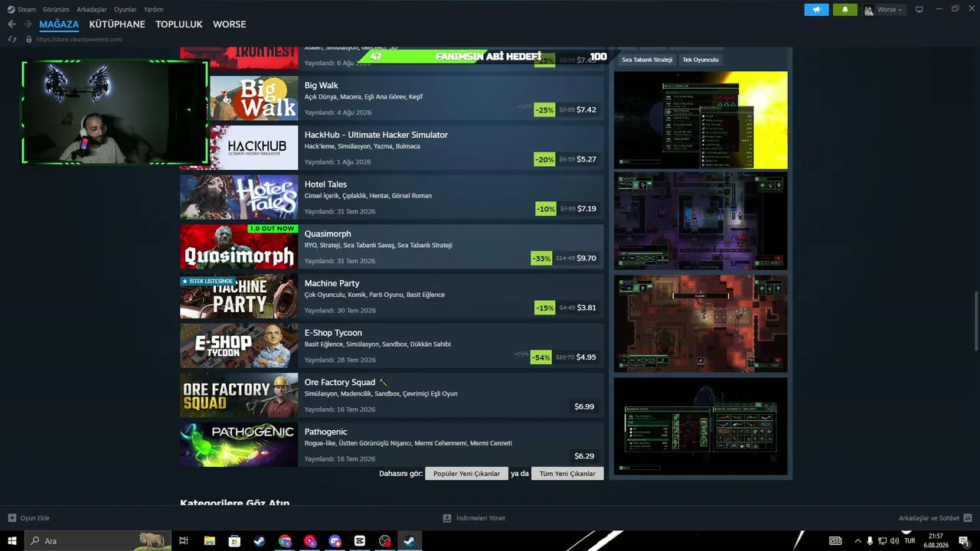The image size is (980, 551).
Task: Open the Windows notification center
Action: (964, 541)
